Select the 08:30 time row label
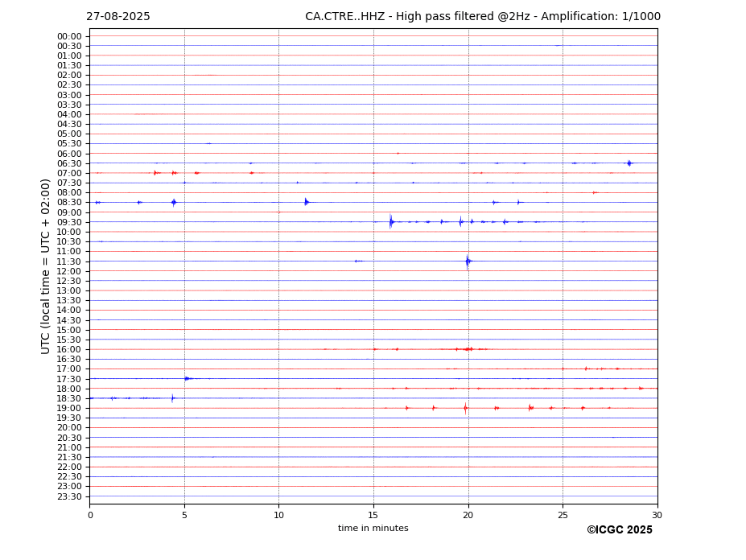Viewport: 746px width, 560px height. pyautogui.click(x=69, y=203)
